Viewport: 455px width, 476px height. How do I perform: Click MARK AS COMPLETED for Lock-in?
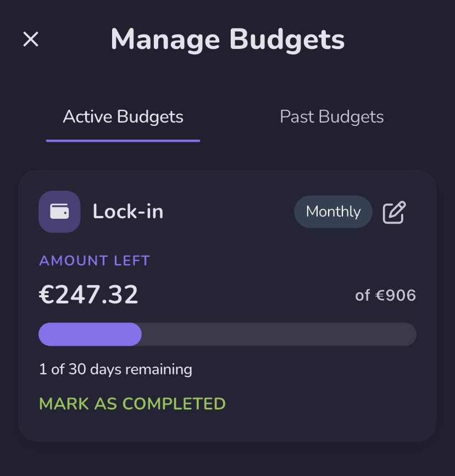131,403
